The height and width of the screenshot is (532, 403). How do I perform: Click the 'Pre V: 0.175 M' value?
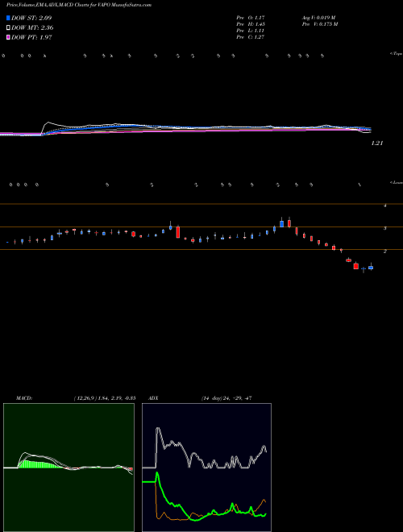click(319, 24)
